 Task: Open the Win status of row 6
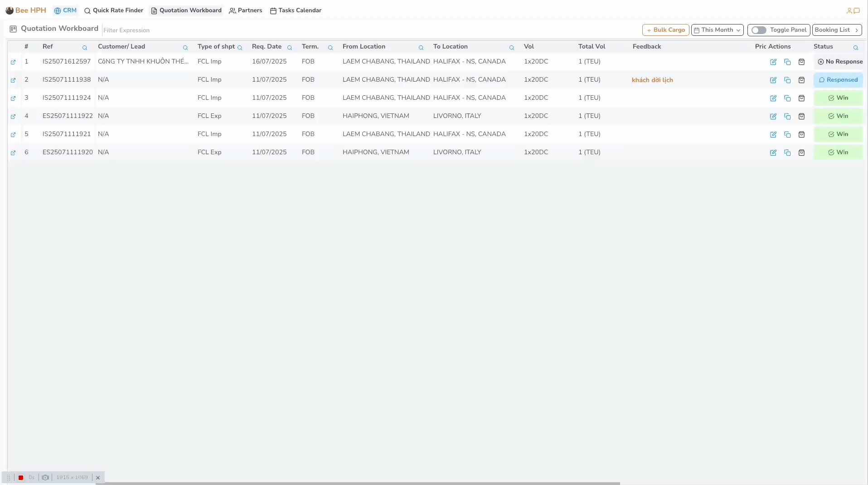click(838, 152)
